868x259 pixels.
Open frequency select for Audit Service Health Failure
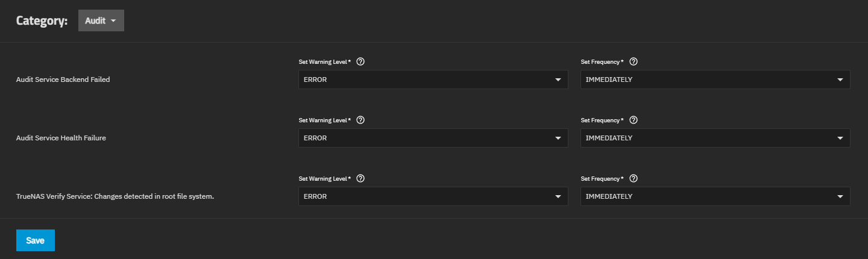(x=715, y=138)
